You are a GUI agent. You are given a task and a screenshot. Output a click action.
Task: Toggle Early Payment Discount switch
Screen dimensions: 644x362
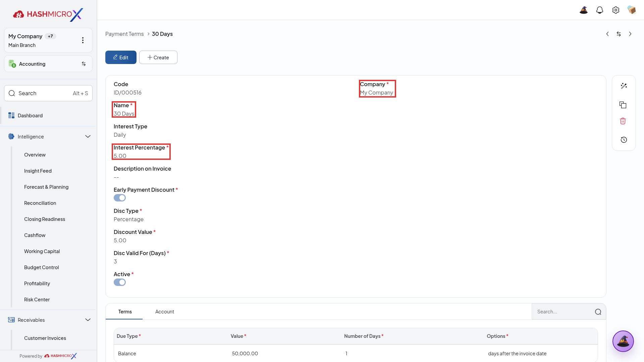pyautogui.click(x=120, y=198)
